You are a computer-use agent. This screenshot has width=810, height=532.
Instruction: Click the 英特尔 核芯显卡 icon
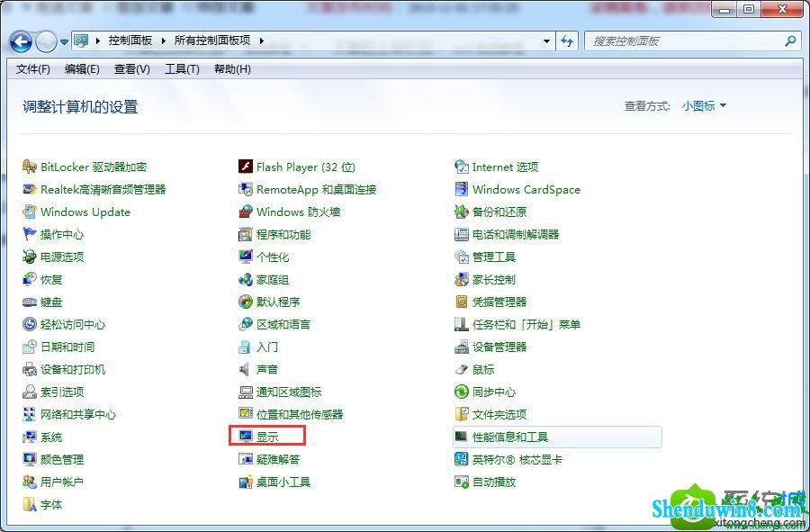(462, 459)
